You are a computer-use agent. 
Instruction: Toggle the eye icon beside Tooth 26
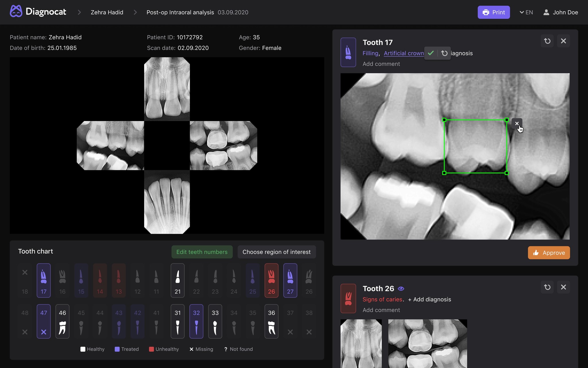401,289
